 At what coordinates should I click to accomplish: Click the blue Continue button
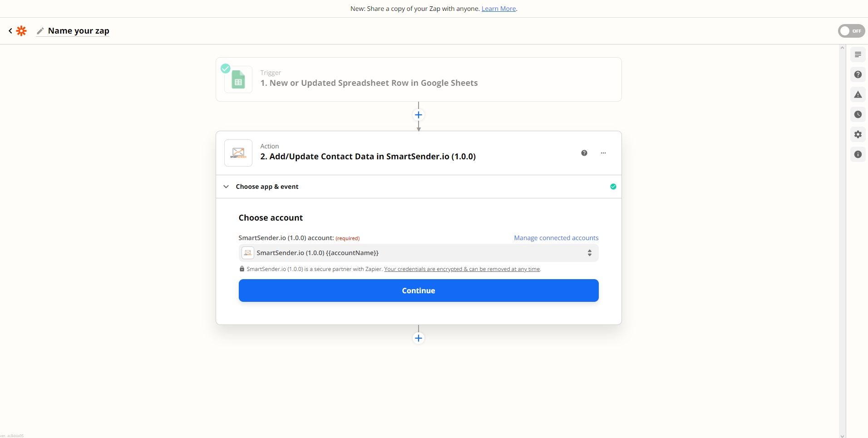pyautogui.click(x=418, y=290)
